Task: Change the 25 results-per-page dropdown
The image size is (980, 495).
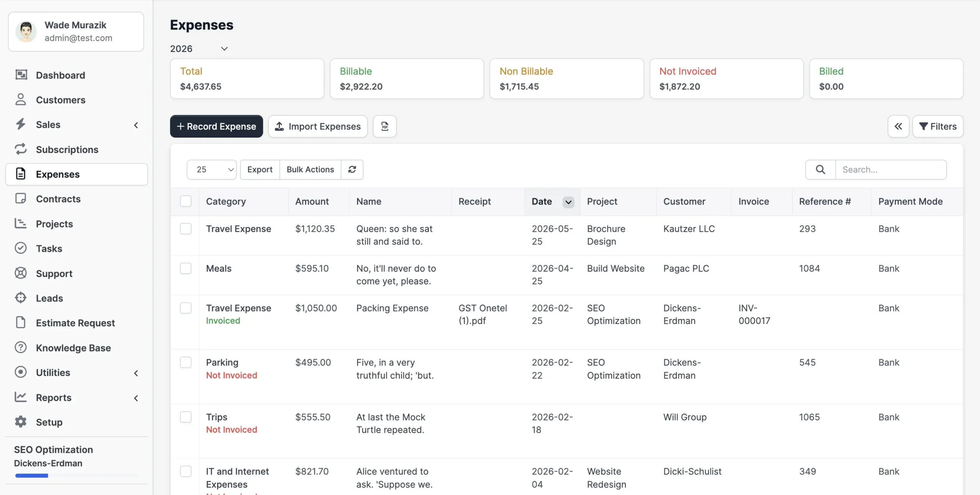Action: [x=211, y=169]
